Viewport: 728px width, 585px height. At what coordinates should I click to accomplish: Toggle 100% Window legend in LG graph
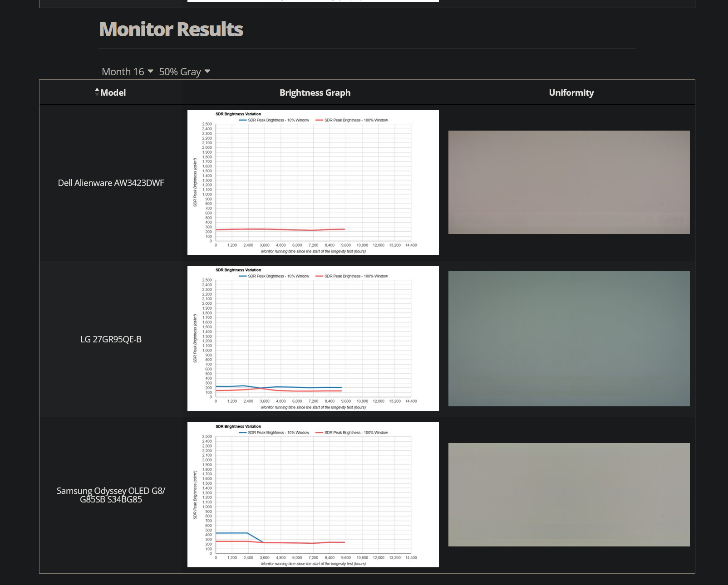352,276
